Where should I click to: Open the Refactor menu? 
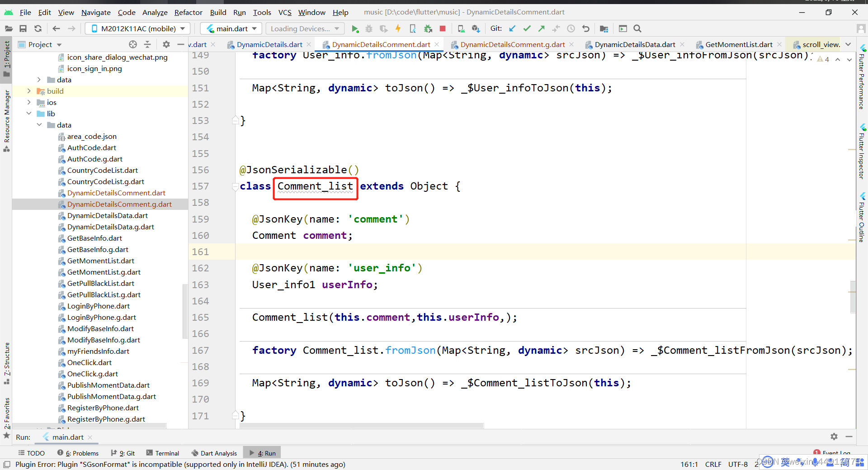click(188, 12)
